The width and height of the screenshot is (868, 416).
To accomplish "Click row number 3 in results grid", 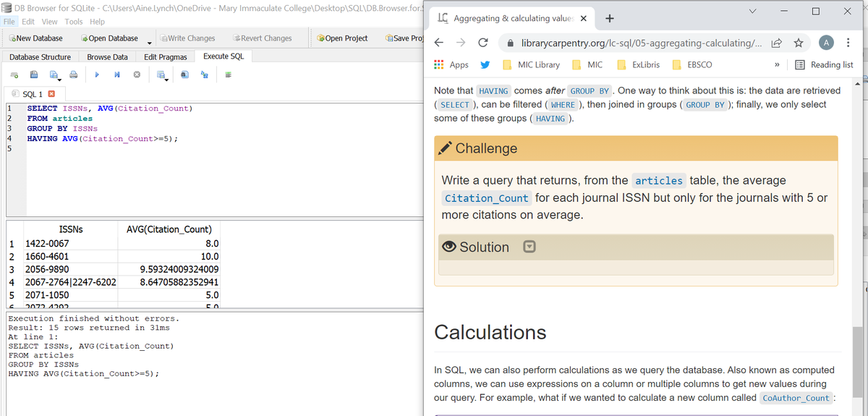I will click(x=12, y=269).
